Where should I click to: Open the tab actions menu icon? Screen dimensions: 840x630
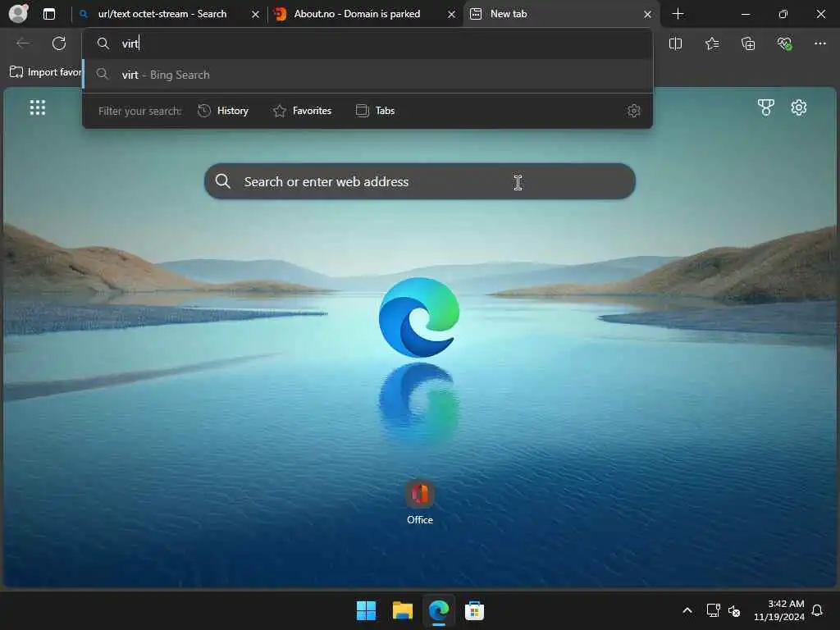pos(48,14)
